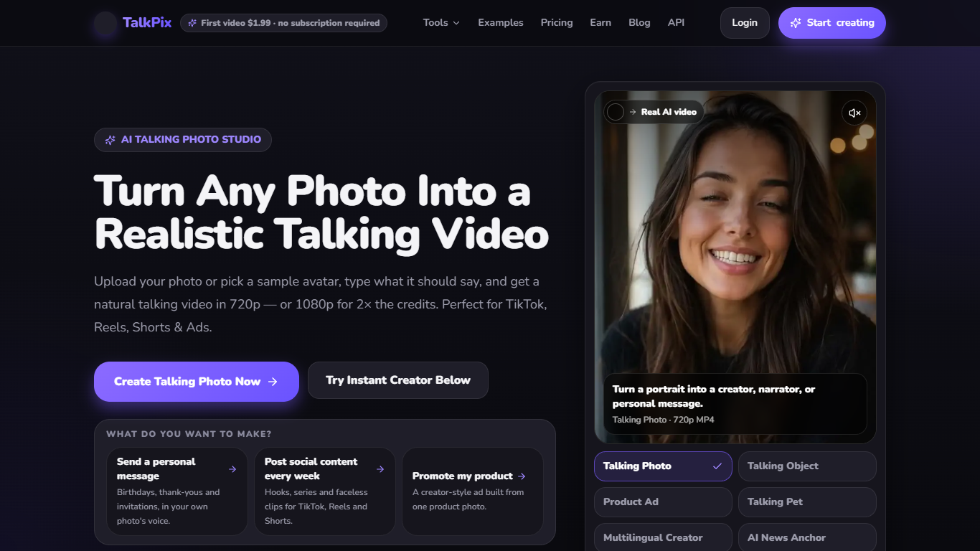Open the Promote my product card

473,491
